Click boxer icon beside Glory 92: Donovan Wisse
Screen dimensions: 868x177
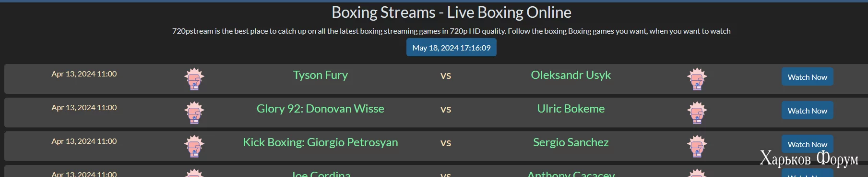(x=194, y=113)
